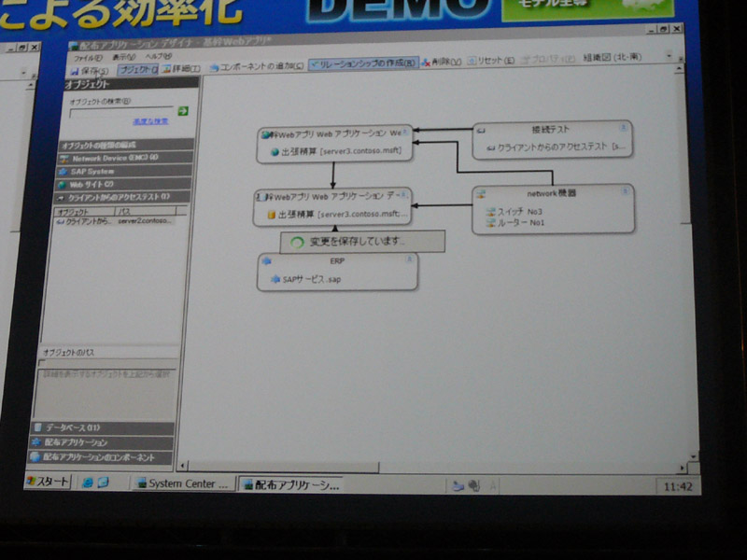This screenshot has height=560, width=747.
Task: Select the SAPサービス.sap item
Action: point(306,279)
